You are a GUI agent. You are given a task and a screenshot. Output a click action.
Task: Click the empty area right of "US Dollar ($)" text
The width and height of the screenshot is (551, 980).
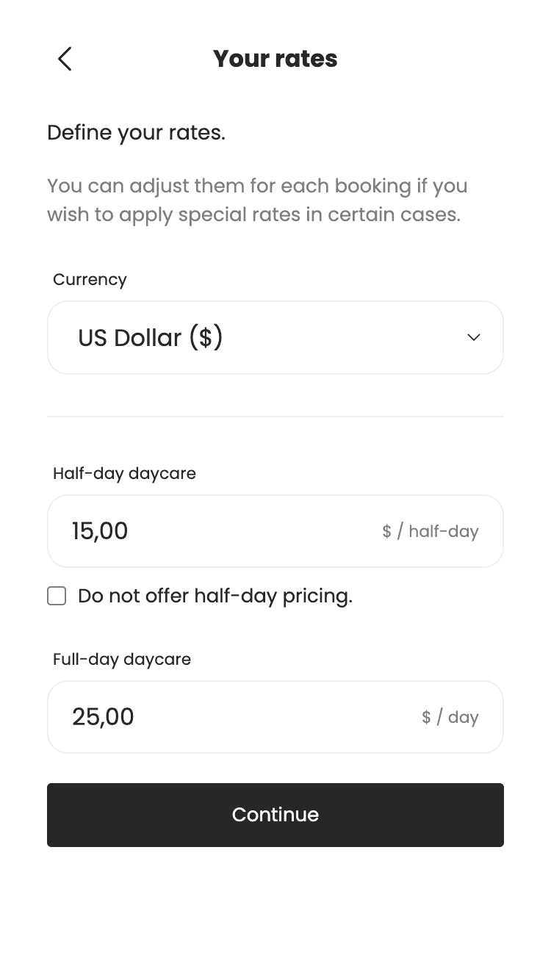pyautogui.click(x=345, y=337)
